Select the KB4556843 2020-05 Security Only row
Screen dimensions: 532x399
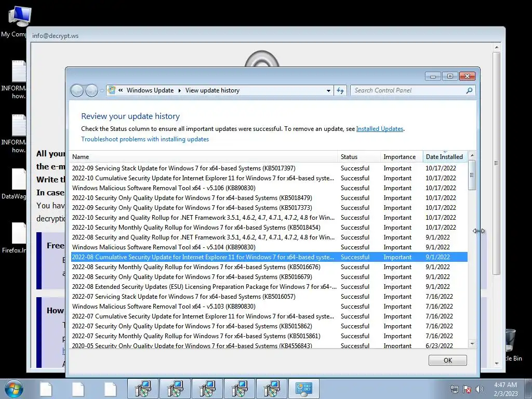pos(269,345)
